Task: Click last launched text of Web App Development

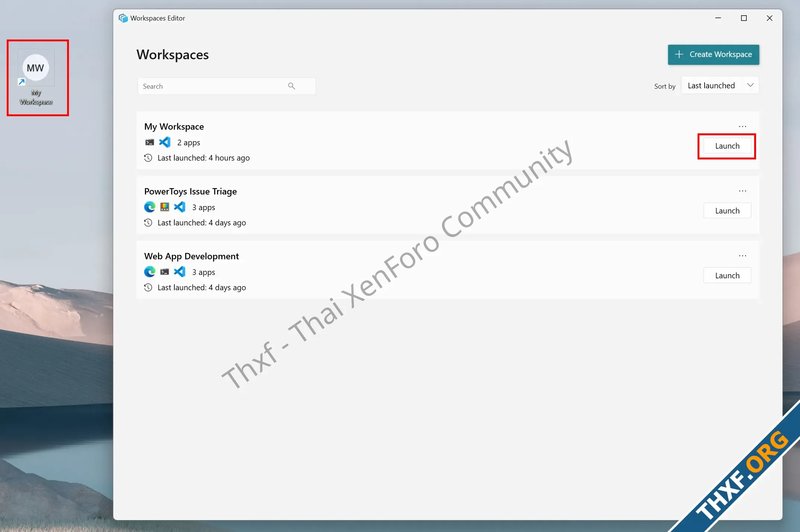Action: [202, 288]
